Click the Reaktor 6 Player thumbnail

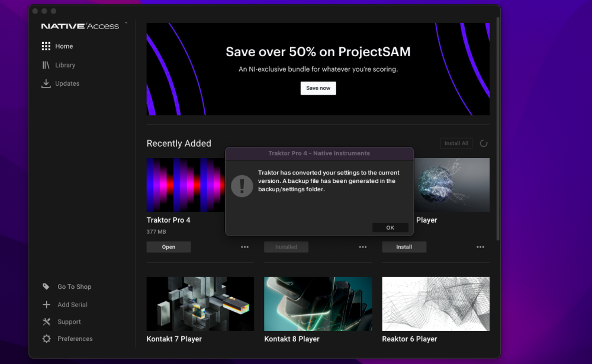point(436,304)
